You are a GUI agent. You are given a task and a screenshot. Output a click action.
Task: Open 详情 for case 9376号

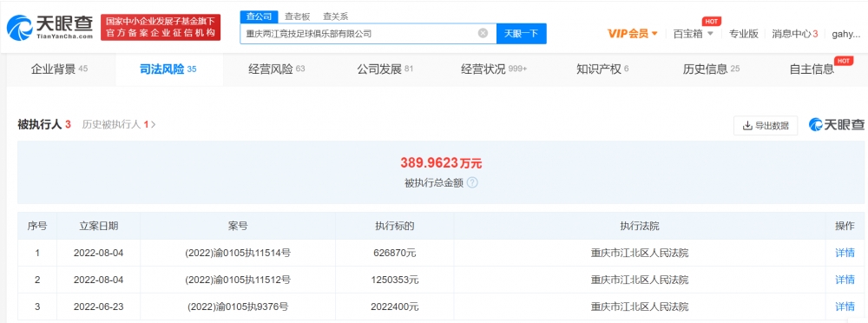(x=845, y=307)
